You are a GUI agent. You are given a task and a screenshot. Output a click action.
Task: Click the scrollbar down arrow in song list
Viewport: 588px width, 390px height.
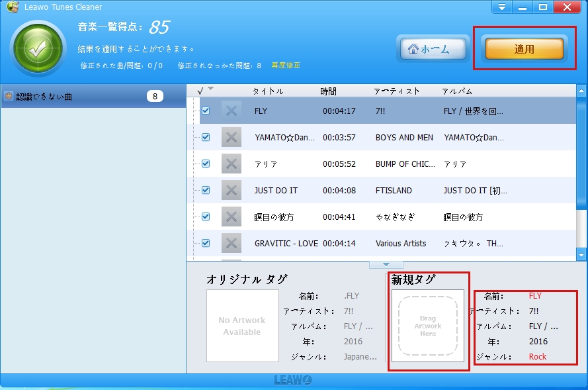tap(581, 254)
